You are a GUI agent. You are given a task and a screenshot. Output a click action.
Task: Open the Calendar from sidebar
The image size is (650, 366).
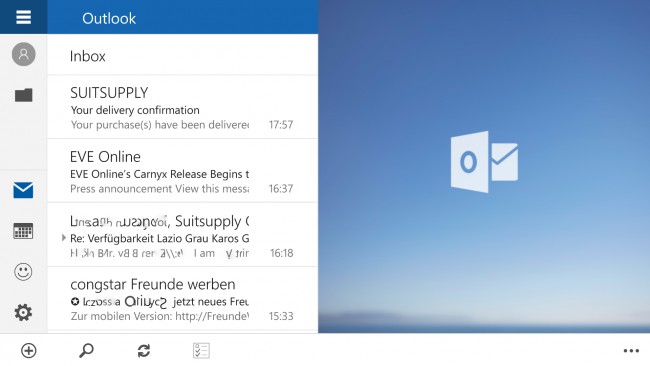23,231
